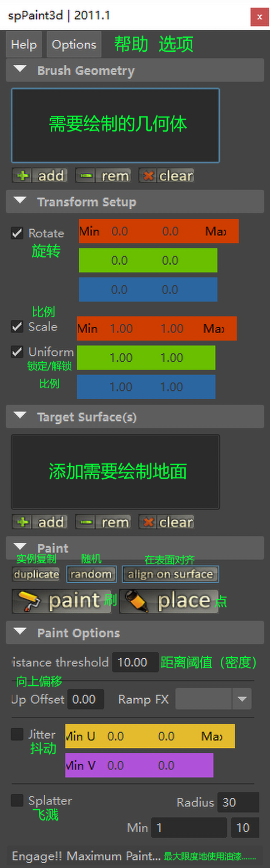This screenshot has width=270, height=868.
Task: Click the Distance threshold value field
Action: (x=135, y=662)
